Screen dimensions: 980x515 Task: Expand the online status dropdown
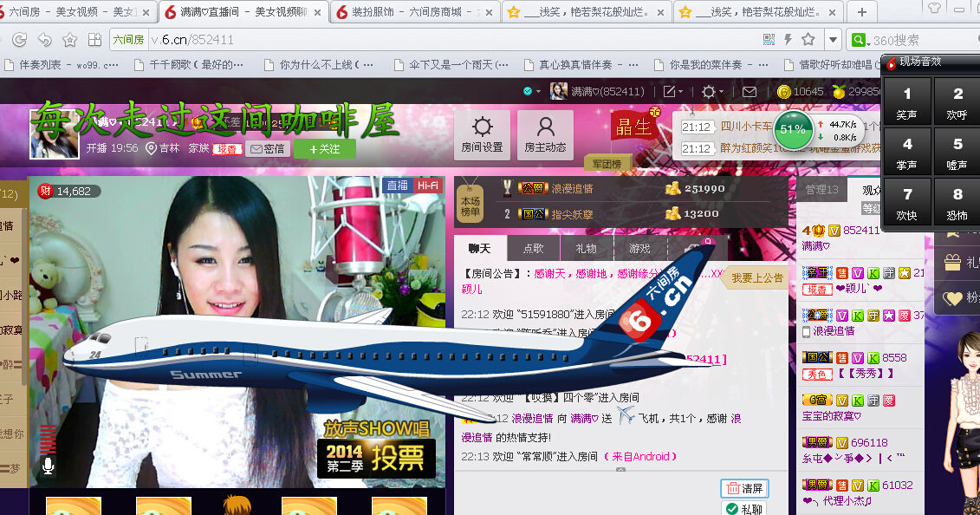[x=531, y=91]
